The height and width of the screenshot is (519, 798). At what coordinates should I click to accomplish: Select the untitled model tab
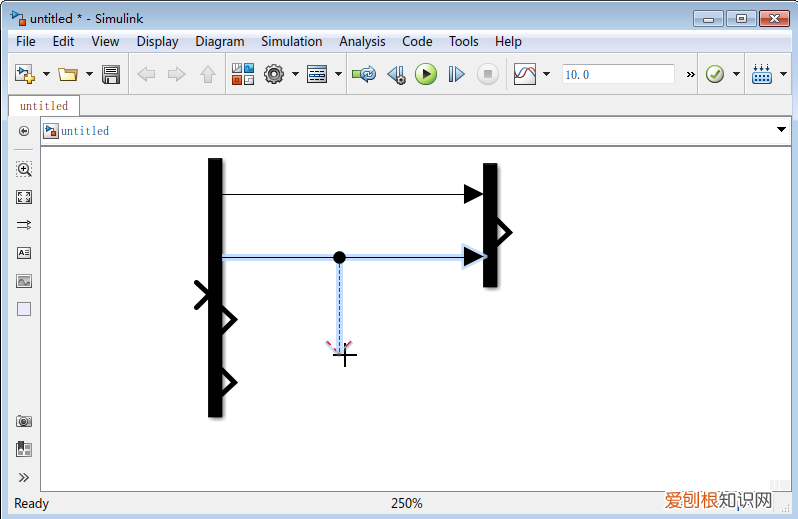coord(44,105)
